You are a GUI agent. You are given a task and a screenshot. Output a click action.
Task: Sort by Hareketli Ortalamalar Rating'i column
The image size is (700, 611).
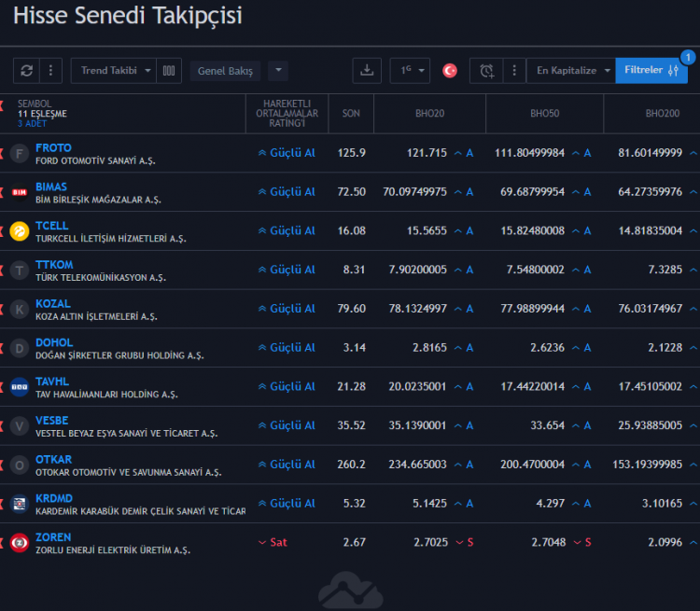point(287,114)
